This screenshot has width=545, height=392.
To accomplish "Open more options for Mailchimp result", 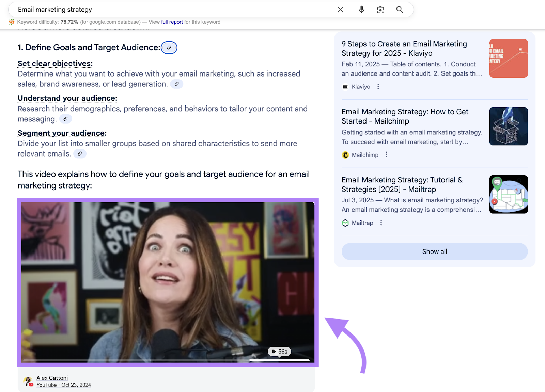I will coord(386,155).
